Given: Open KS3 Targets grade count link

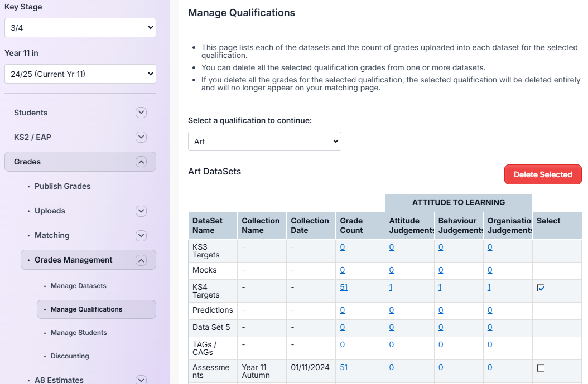Looking at the screenshot, I should coord(343,247).
